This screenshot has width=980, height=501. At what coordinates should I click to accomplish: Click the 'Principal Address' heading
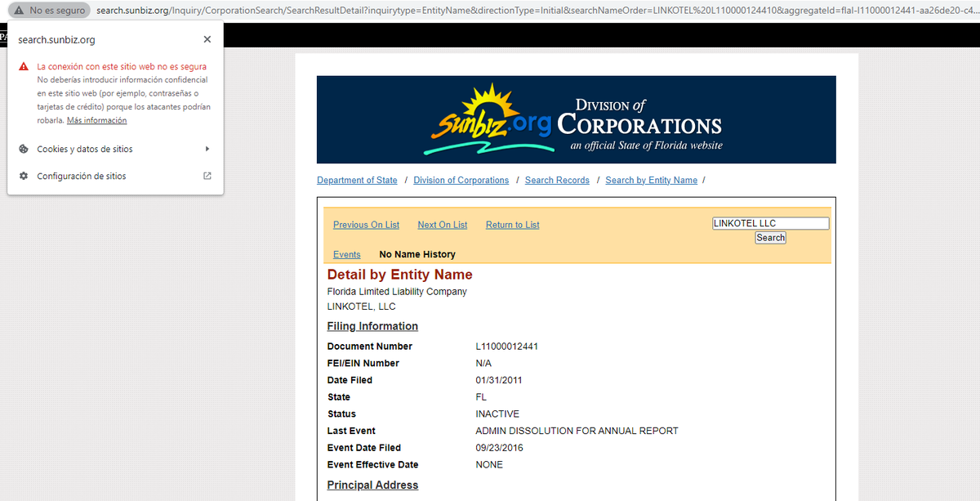coord(372,485)
